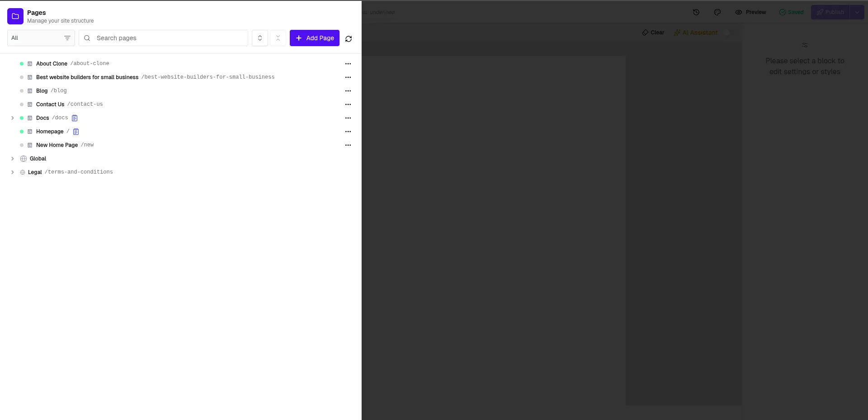The height and width of the screenshot is (420, 868).
Task: Click the clipboard icon next to Homepage
Action: click(76, 132)
